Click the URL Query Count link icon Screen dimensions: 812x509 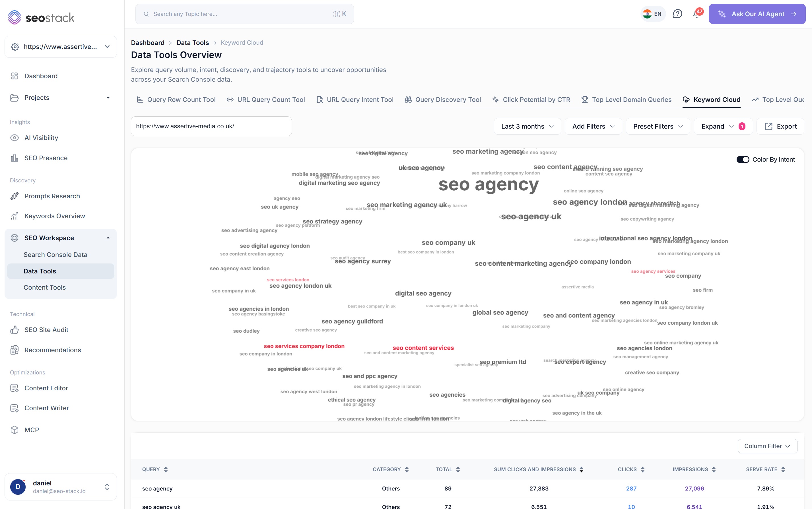230,100
